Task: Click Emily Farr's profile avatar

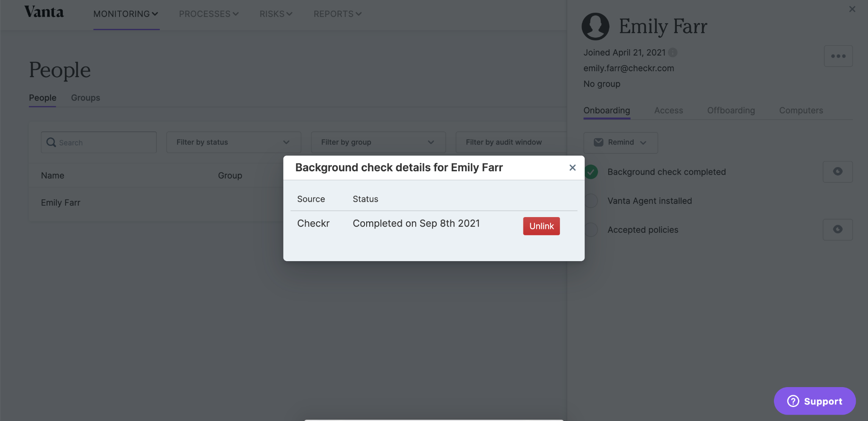Action: (595, 26)
